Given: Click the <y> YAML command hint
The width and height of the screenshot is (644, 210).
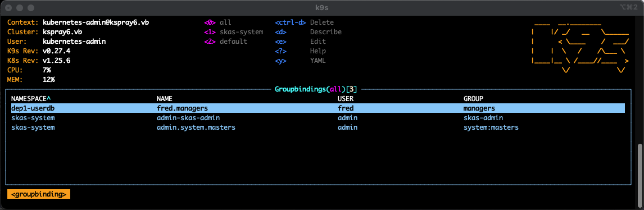Looking at the screenshot, I should [x=300, y=61].
